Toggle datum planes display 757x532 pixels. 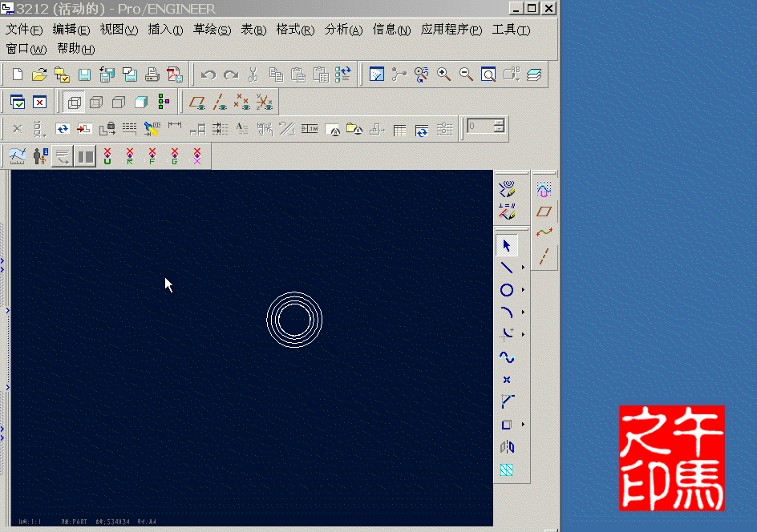197,103
